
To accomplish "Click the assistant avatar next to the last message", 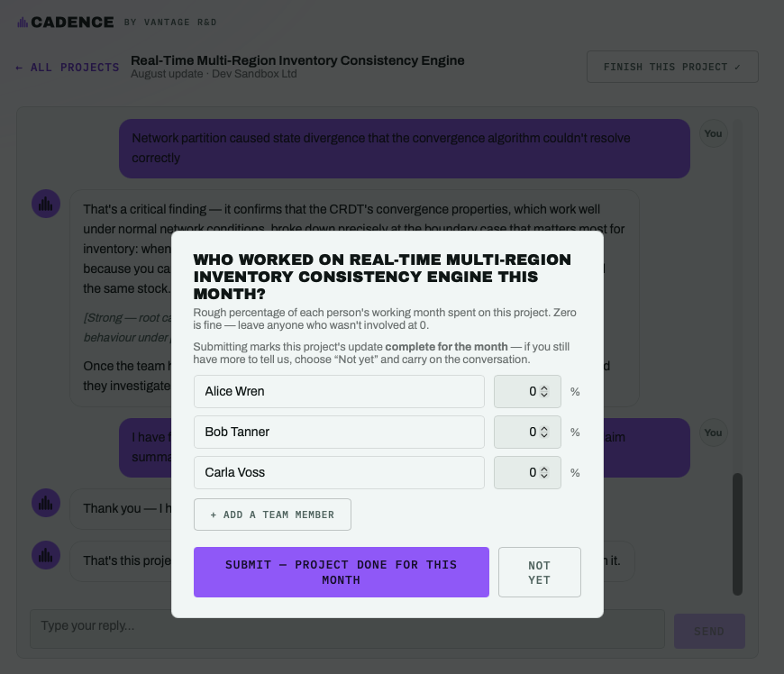I will click(46, 555).
